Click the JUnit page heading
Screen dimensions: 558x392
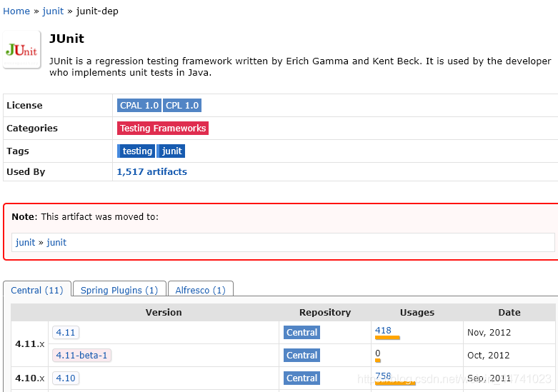66,39
